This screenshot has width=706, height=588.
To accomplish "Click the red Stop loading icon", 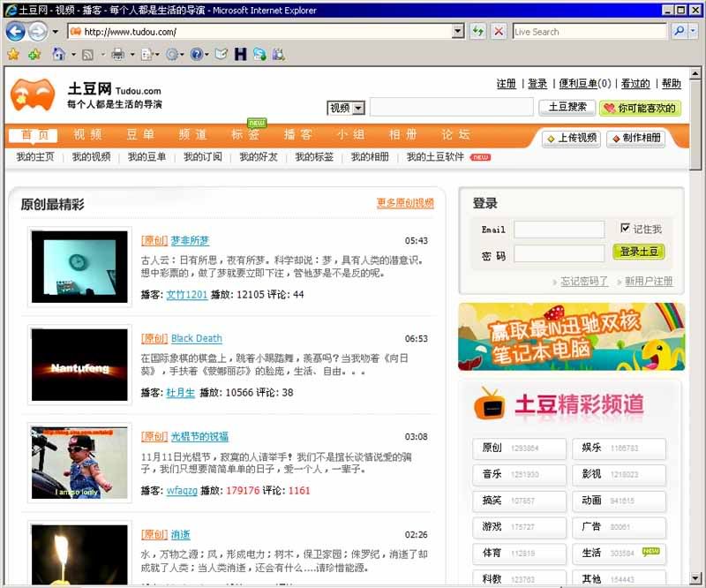I will click(x=499, y=32).
